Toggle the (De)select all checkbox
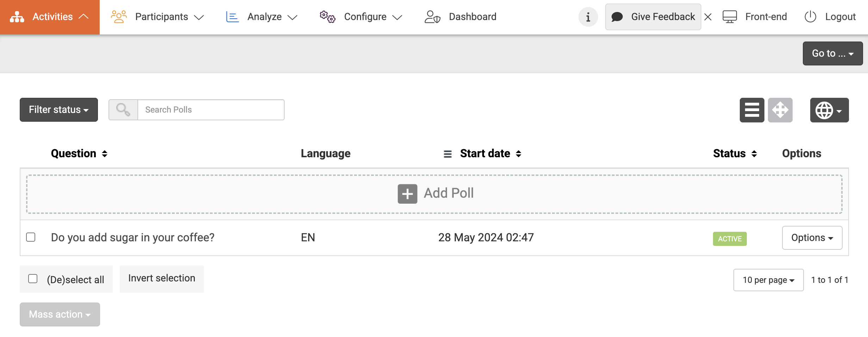 click(33, 279)
